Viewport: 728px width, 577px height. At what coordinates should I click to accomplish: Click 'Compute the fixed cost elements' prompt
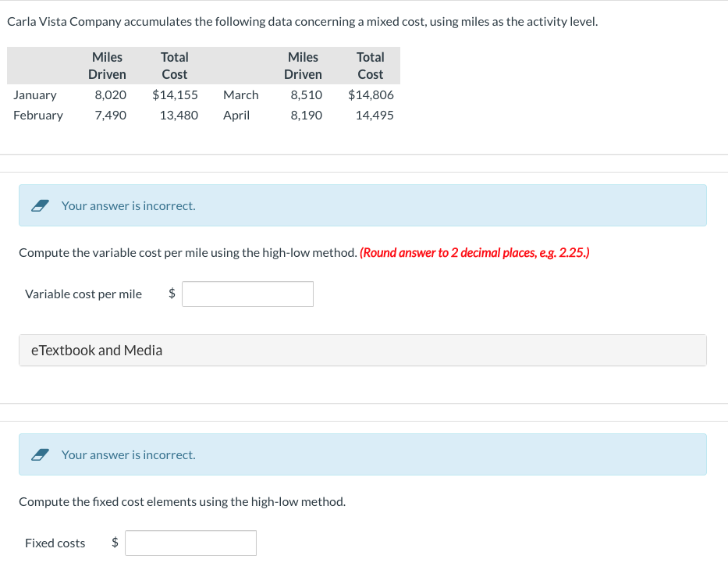pyautogui.click(x=183, y=502)
